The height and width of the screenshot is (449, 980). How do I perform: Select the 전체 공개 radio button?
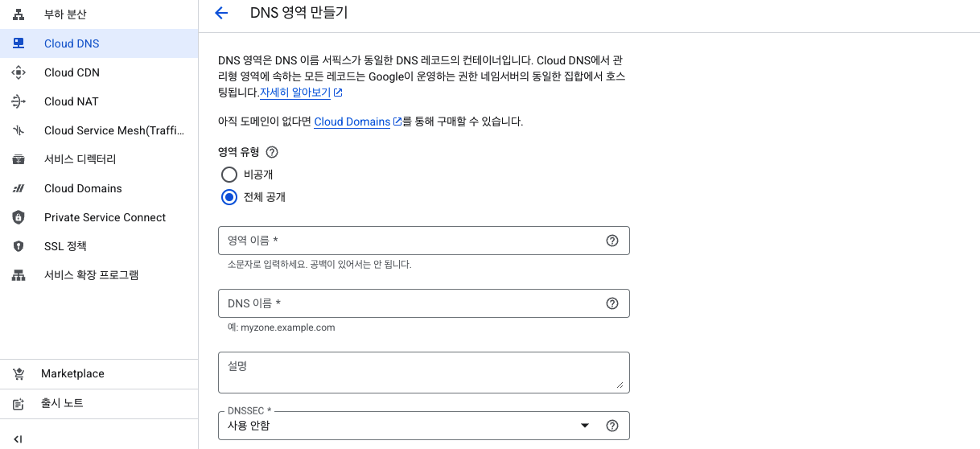coord(229,197)
